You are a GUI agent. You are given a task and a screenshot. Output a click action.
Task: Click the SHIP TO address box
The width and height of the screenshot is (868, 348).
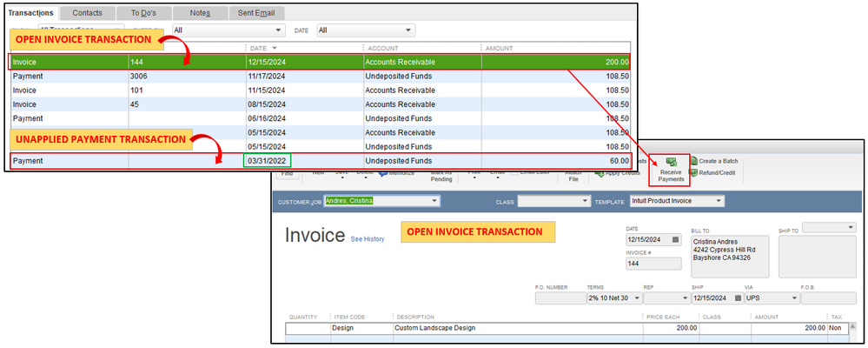[817, 257]
